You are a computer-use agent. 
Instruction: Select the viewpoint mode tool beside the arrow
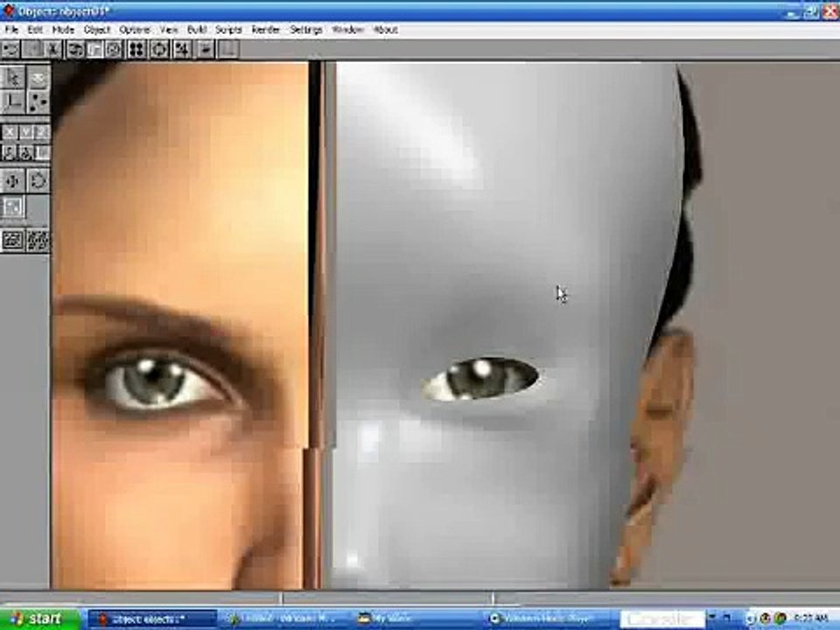pos(38,78)
